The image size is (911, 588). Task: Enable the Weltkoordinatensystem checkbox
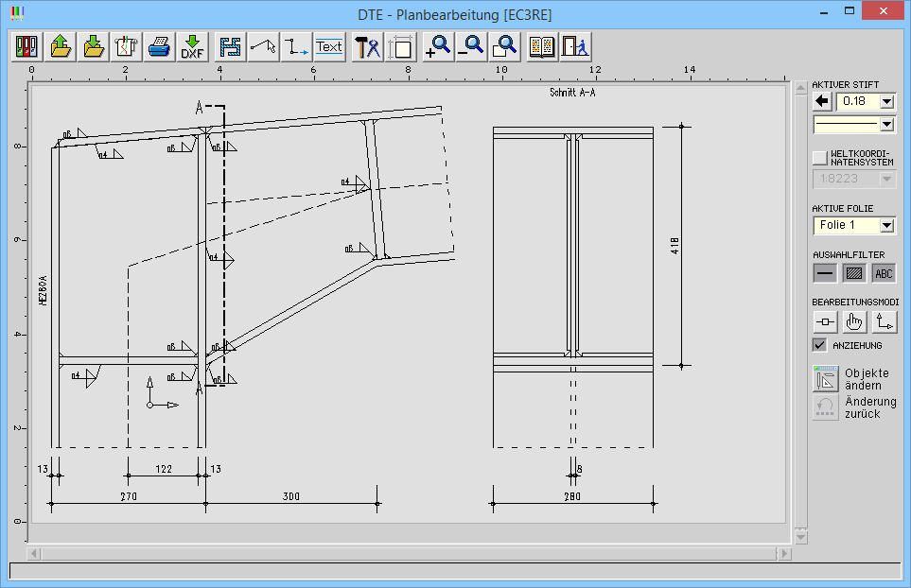pos(819,157)
